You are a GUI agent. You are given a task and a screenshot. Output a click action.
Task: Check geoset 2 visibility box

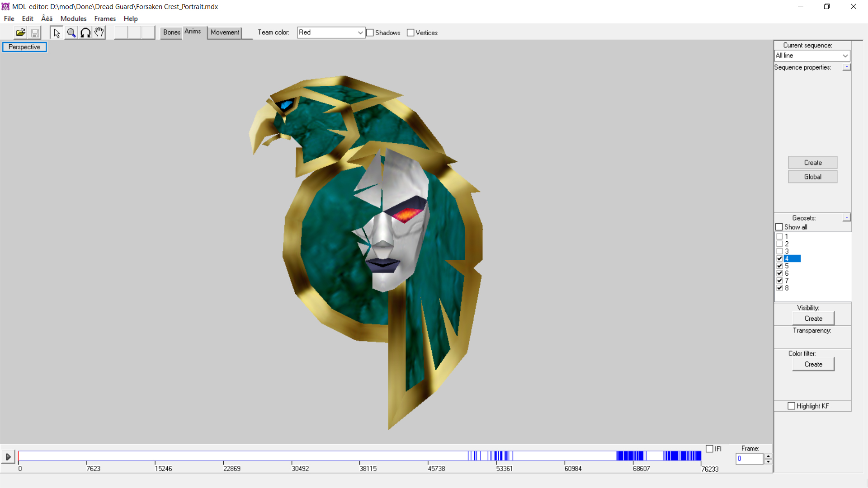[x=779, y=244]
